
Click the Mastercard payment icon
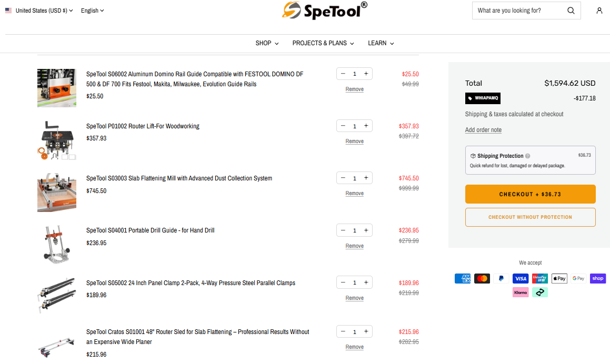[x=482, y=278]
